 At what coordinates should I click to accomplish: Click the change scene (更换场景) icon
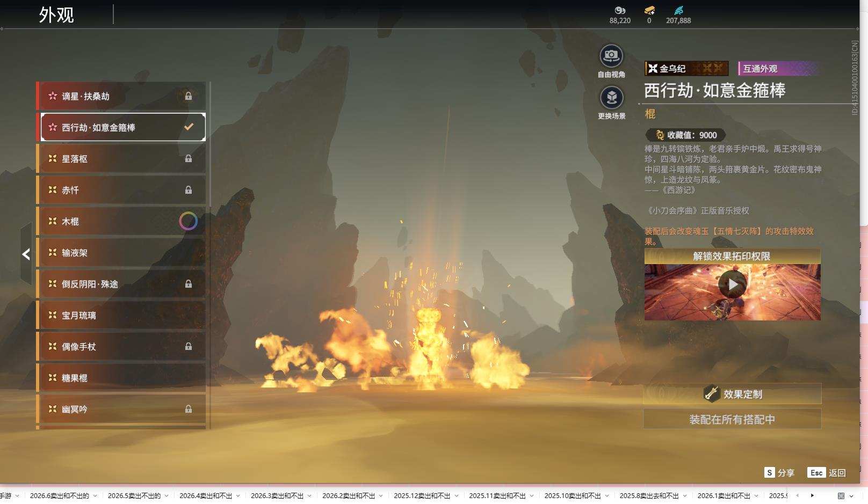tap(611, 98)
